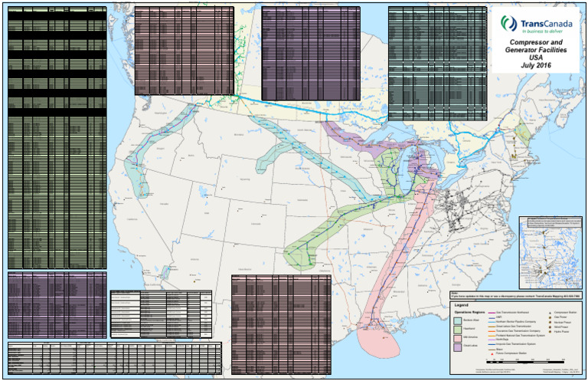Click the ANR pipeline line symbol
588x381 pixels.
coord(492,318)
